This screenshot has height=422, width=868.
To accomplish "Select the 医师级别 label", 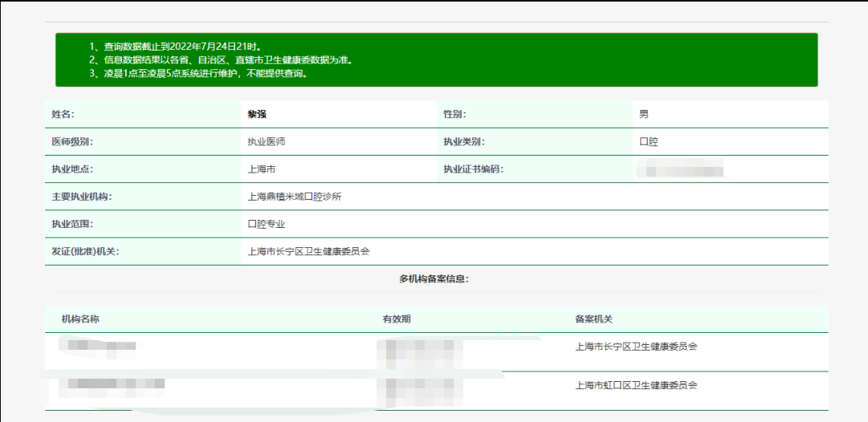I will (72, 141).
